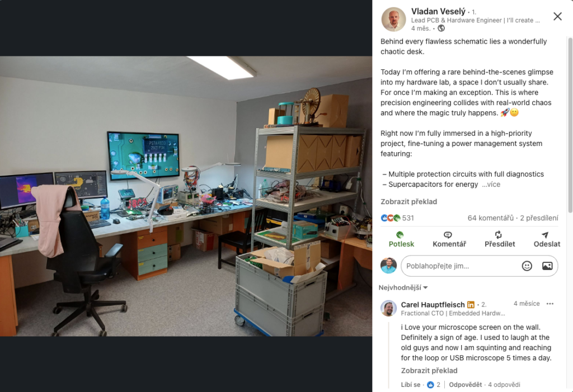Click Odpovědět on Carel's comment
The image size is (573, 392).
coord(465,384)
